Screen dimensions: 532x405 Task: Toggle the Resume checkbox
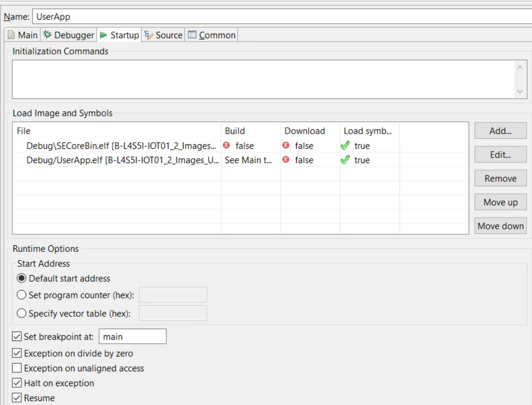pos(17,398)
